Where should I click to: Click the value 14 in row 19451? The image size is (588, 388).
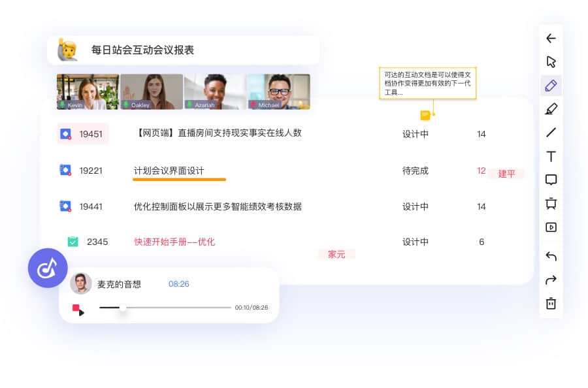click(x=482, y=134)
